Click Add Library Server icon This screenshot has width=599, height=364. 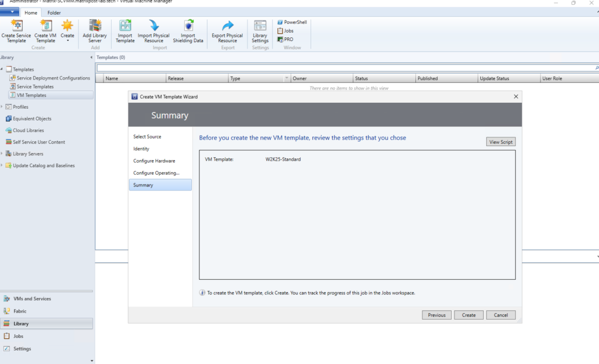(x=95, y=31)
